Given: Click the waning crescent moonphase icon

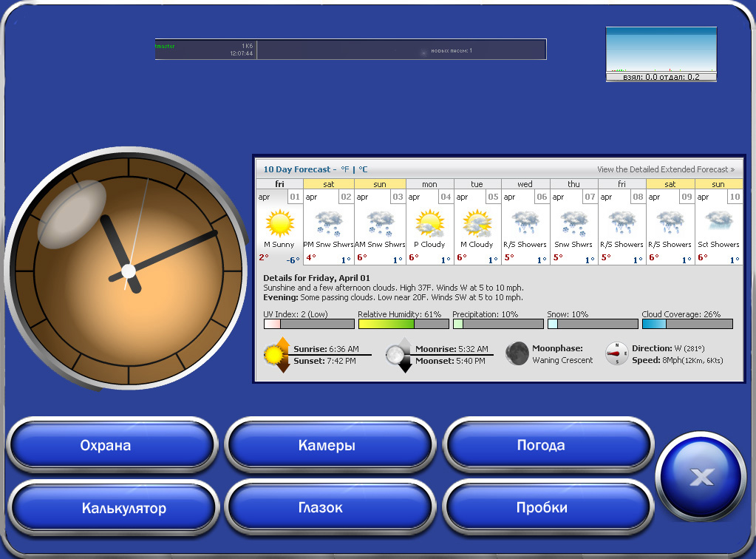Looking at the screenshot, I should point(517,353).
